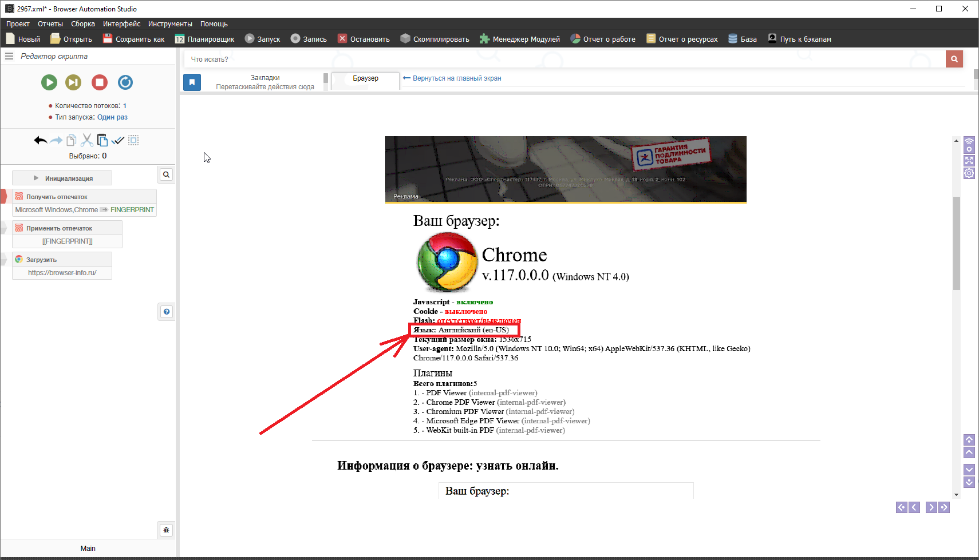Viewport: 979px width, 560px height.
Task: Switch to the Браузер tab
Action: coord(365,78)
